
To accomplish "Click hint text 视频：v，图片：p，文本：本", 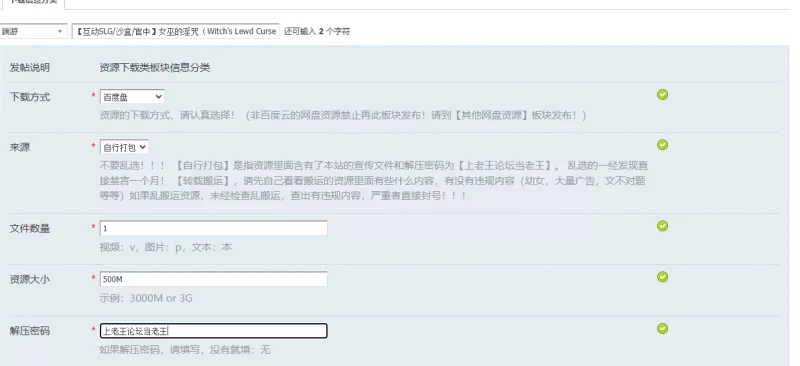I will pos(165,247).
